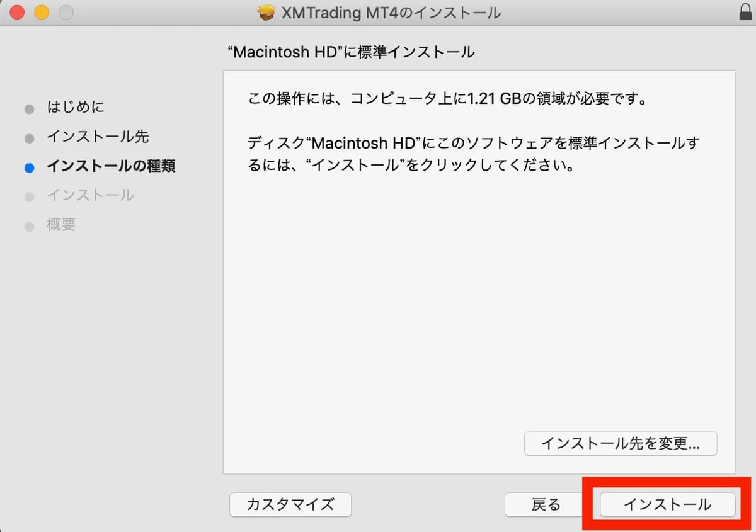Viewport: 756px width, 532px height.
Task: Go back with the 戻る button
Action: [x=546, y=504]
